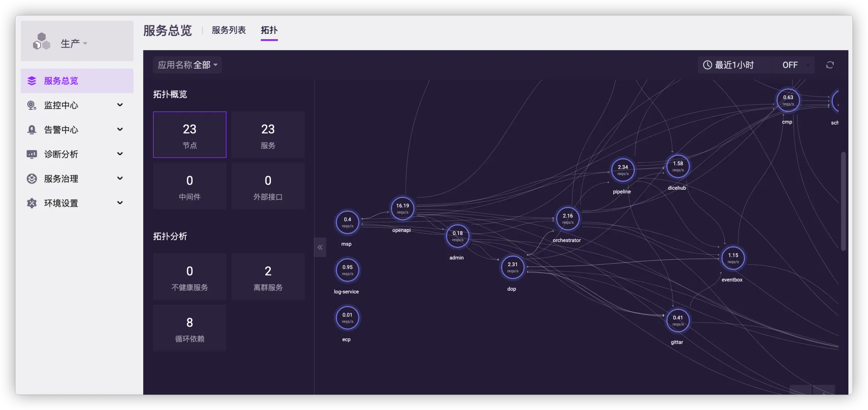Click the 服务总览 sidebar icon

(x=32, y=81)
